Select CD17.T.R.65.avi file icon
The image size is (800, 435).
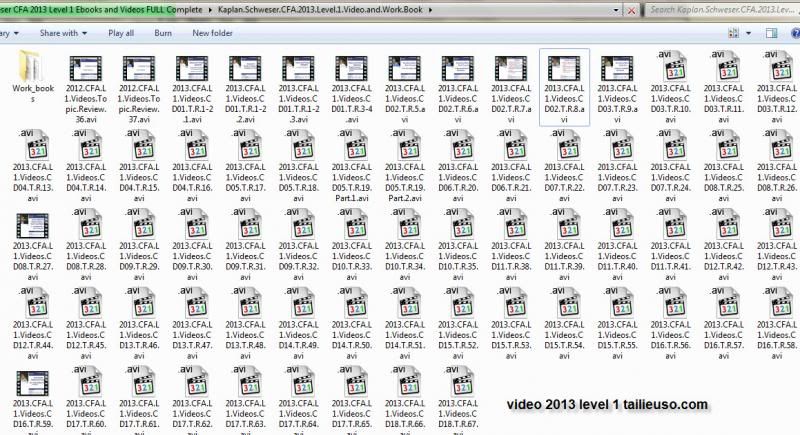click(x=352, y=381)
